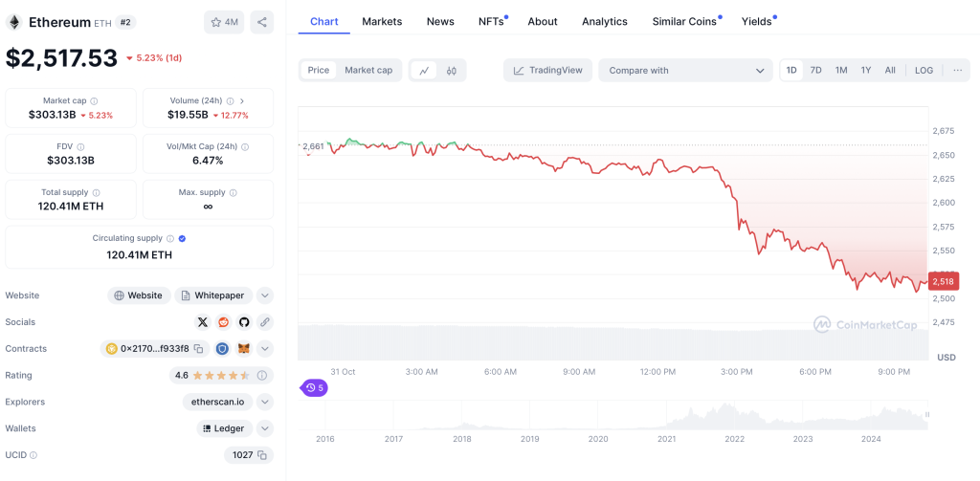This screenshot has width=980, height=481.
Task: Switch to candlestick chart view
Action: click(x=452, y=71)
